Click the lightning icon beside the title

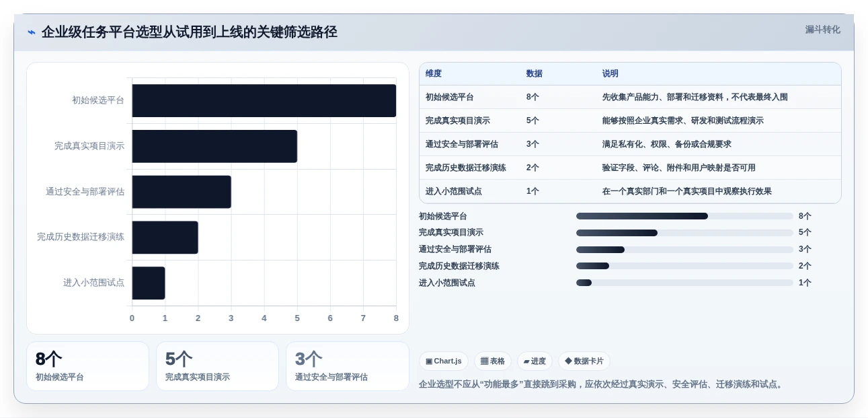pos(32,32)
